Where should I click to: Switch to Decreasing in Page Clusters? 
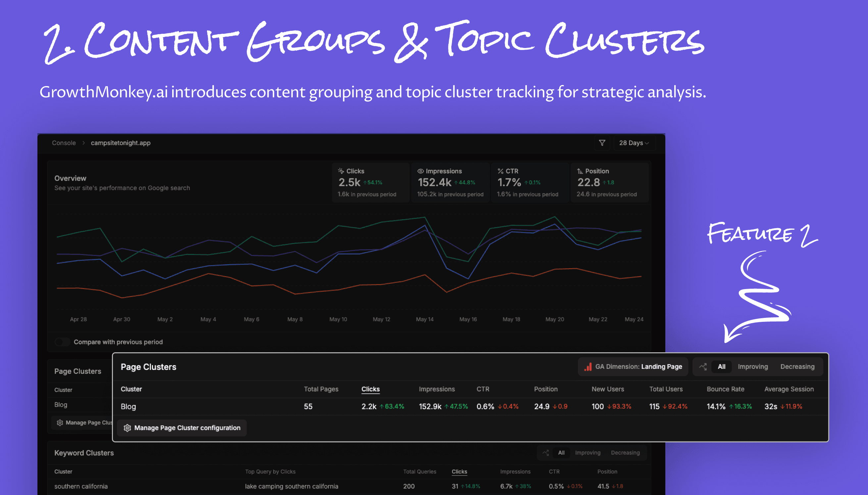797,367
